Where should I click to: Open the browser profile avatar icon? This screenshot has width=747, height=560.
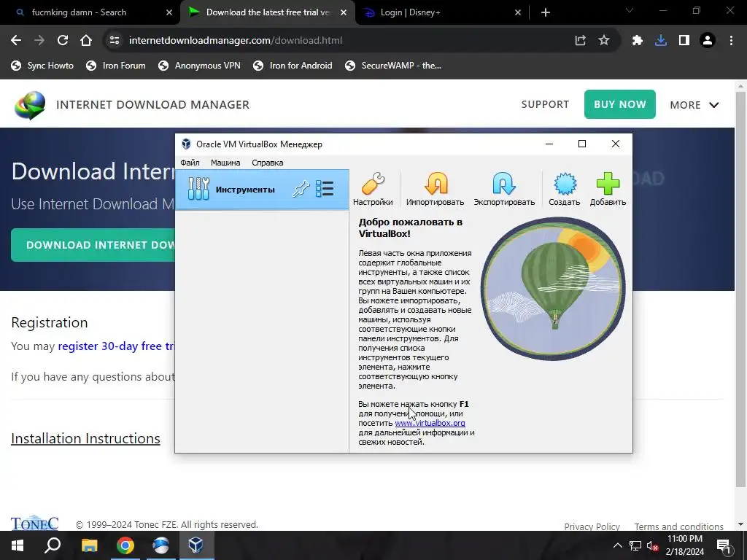coord(708,41)
